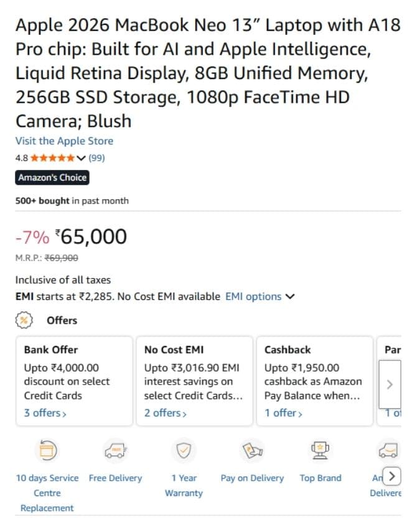View 1 offer under Cashback
The height and width of the screenshot is (529, 420).
coord(283,413)
